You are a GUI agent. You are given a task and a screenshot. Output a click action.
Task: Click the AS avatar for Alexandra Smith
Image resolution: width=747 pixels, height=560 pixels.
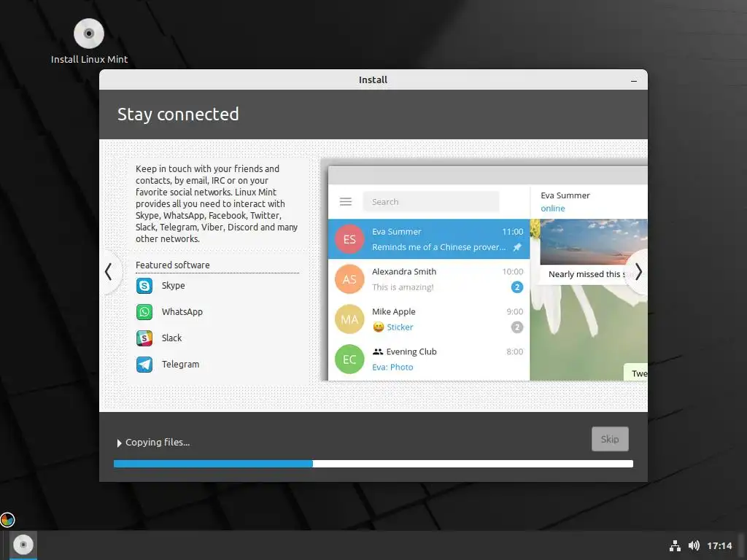[349, 279]
